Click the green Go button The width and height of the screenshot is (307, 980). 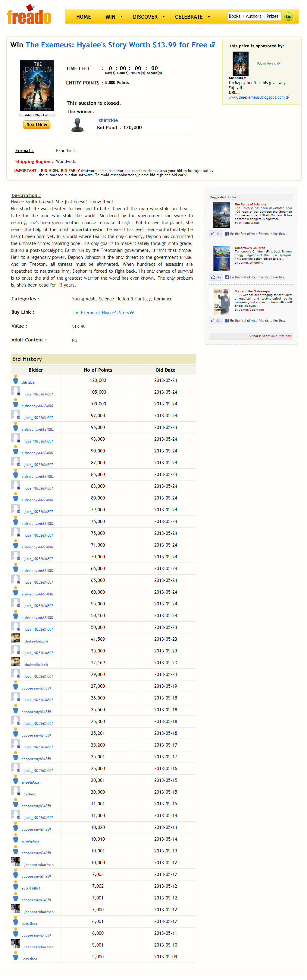point(288,17)
